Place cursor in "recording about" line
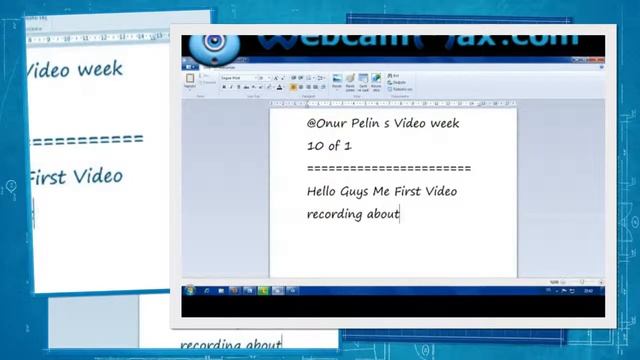 point(353,214)
